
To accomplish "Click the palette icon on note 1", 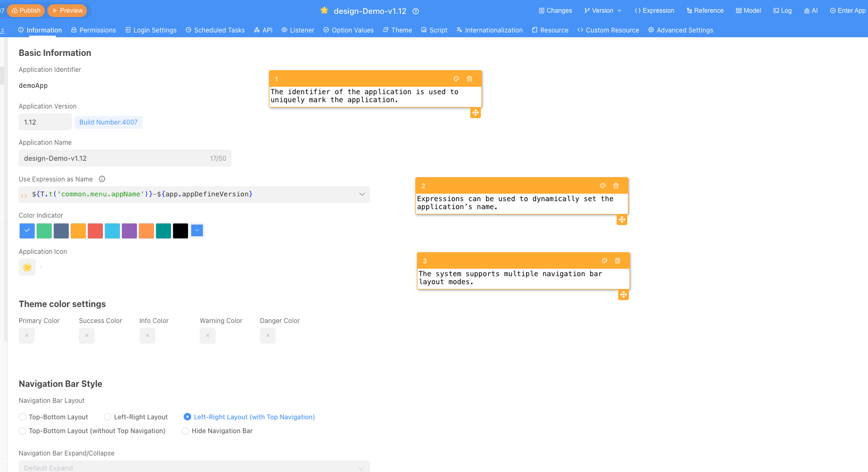I will click(456, 79).
